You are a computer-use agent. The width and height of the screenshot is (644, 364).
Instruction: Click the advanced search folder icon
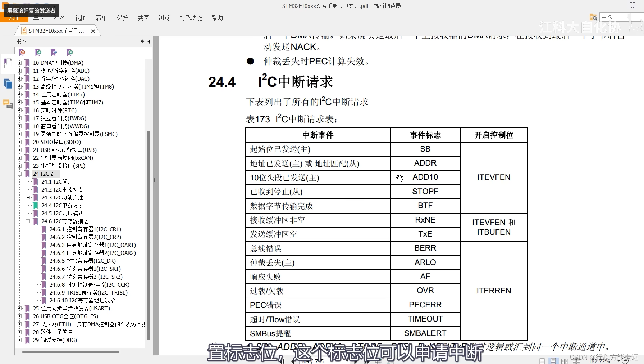click(x=593, y=17)
